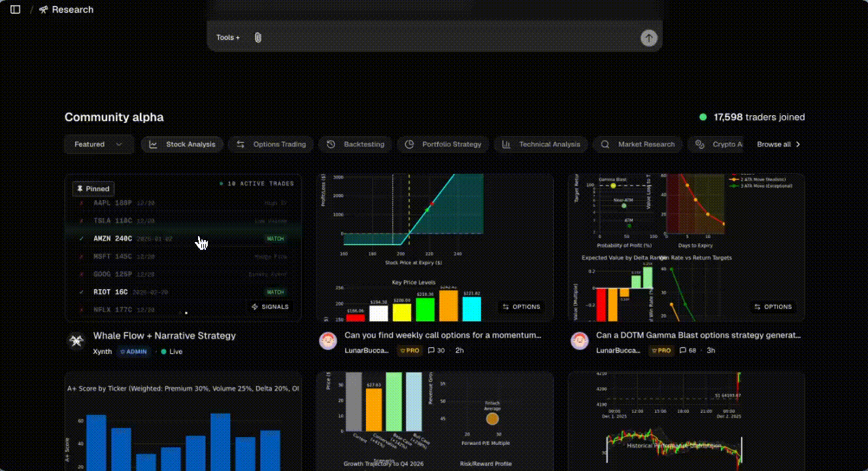Toggle the Portfolio Strategy filter chip

[443, 145]
